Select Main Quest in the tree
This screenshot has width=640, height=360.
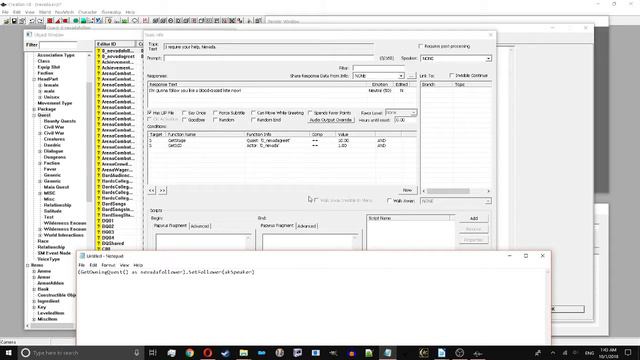click(x=56, y=187)
